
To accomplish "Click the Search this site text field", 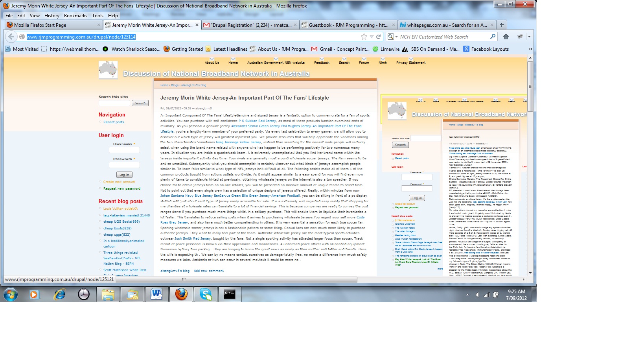I will click(x=114, y=103).
